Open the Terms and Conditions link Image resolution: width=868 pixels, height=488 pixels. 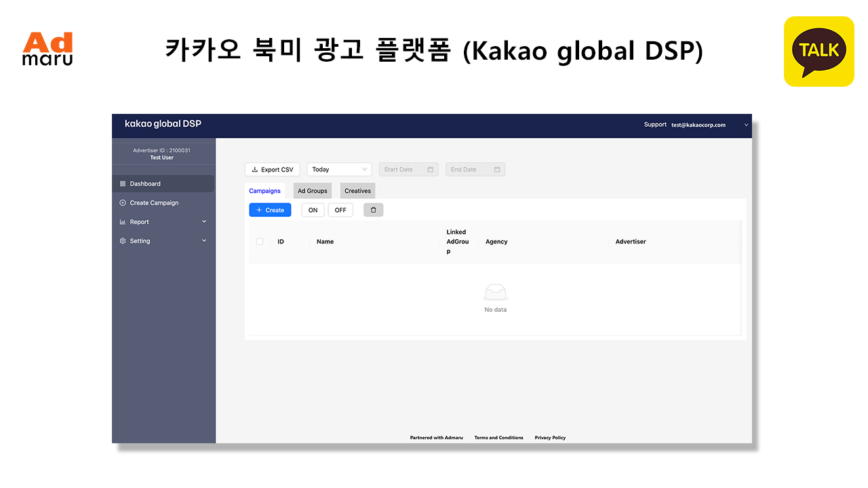[x=498, y=438]
